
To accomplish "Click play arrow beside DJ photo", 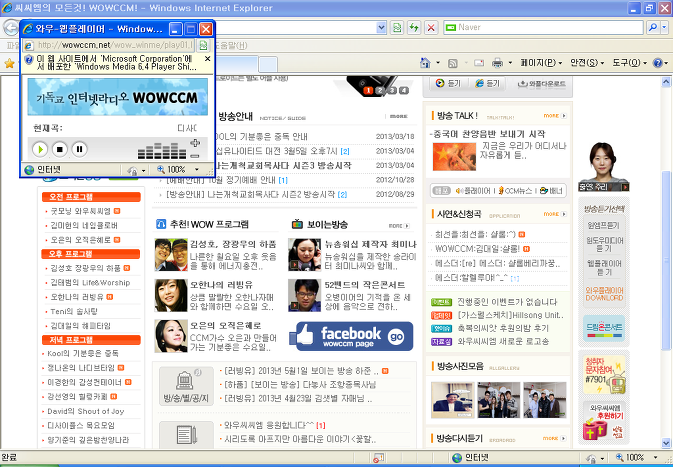I will 625,187.
